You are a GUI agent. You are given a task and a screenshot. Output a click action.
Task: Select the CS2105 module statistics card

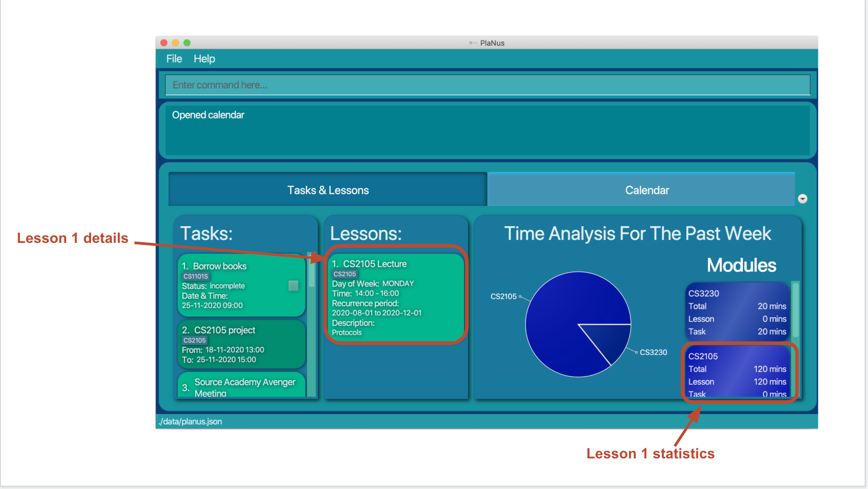[x=737, y=371]
